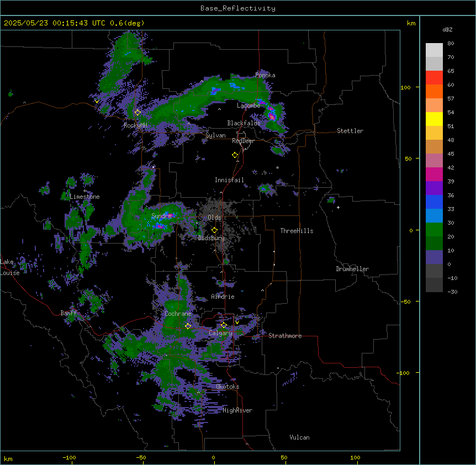Viewport: 476px width, 465px height.
Task: Click the RockyMH label
Action: 135,125
